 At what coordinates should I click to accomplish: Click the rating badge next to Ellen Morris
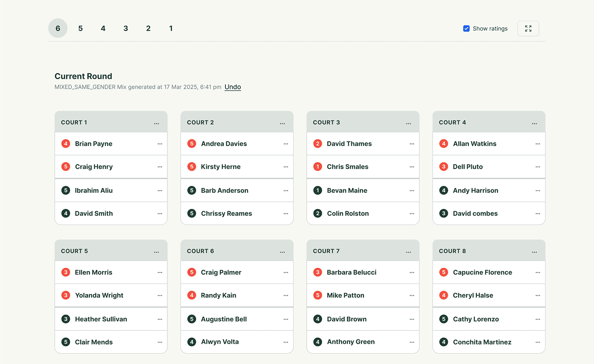pyautogui.click(x=65, y=272)
